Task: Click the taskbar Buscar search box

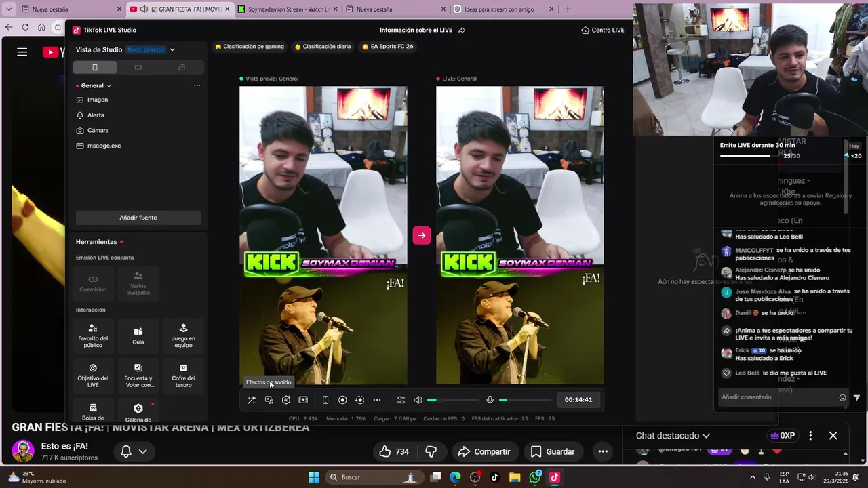Action: [373, 477]
